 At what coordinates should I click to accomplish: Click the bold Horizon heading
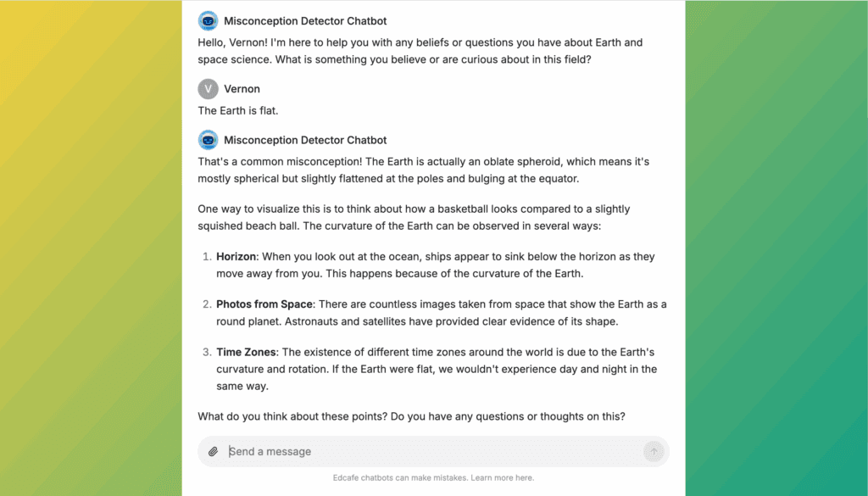[236, 257]
